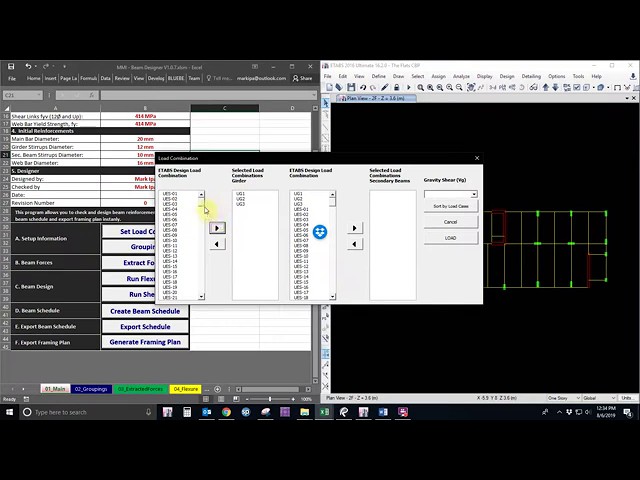Click scroll down arrow of girder combination list

pos(201,297)
